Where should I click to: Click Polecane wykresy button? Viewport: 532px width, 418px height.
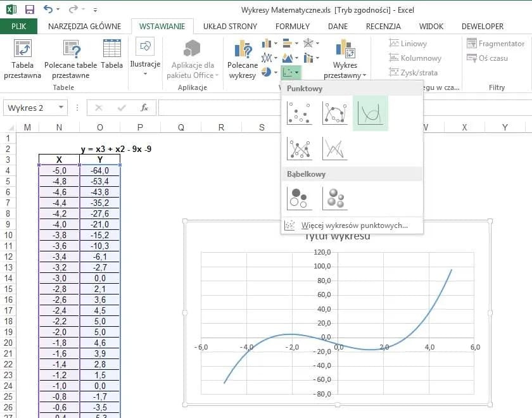coord(243,59)
